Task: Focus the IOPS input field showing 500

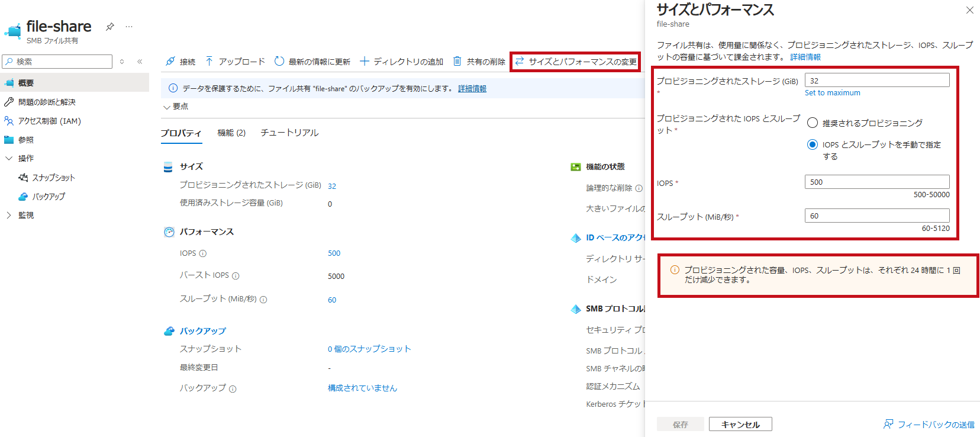Action: pyautogui.click(x=877, y=182)
